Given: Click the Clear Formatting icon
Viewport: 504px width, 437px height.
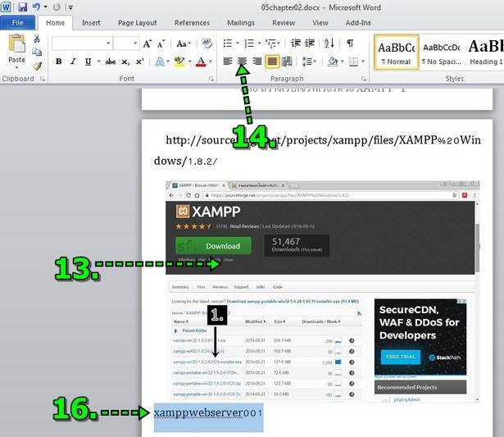Looking at the screenshot, I should tap(207, 43).
